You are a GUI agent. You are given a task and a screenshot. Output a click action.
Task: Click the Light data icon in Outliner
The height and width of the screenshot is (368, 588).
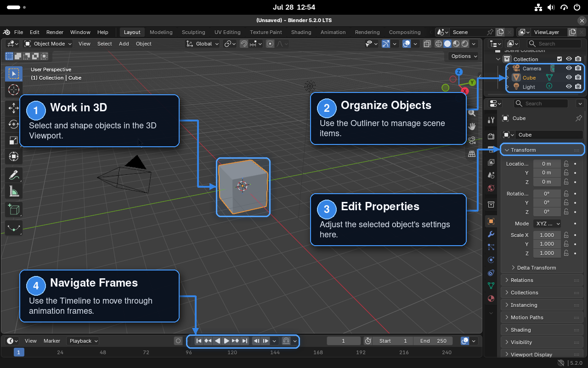click(x=549, y=86)
